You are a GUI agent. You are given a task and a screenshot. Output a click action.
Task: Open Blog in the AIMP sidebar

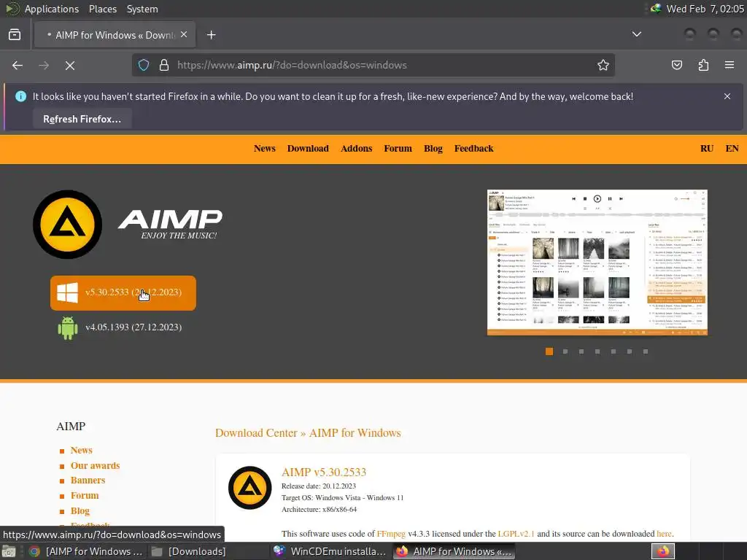(80, 511)
